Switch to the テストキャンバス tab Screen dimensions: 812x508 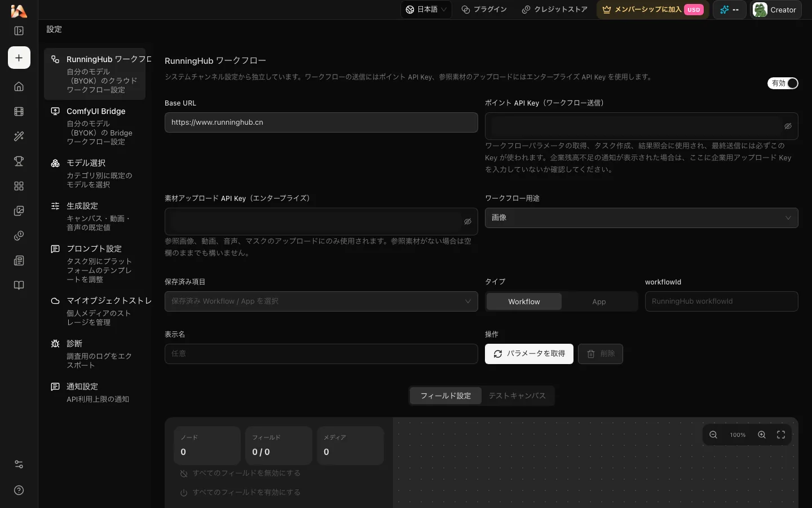(x=517, y=396)
